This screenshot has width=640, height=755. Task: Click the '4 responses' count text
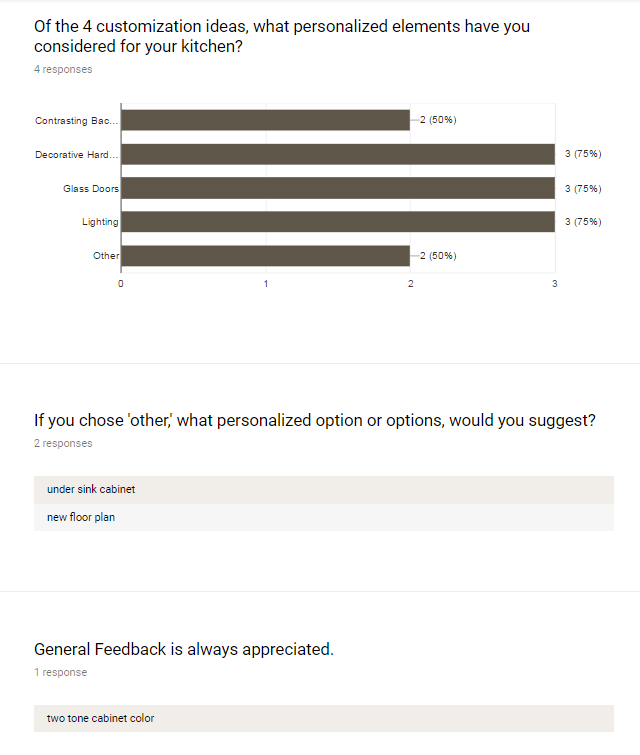coord(63,70)
